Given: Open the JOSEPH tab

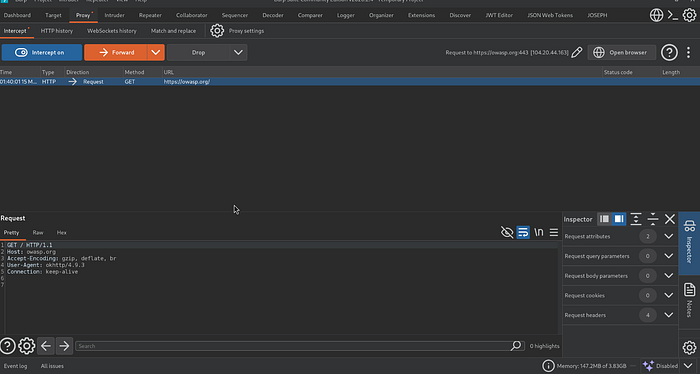Looking at the screenshot, I should tap(597, 15).
